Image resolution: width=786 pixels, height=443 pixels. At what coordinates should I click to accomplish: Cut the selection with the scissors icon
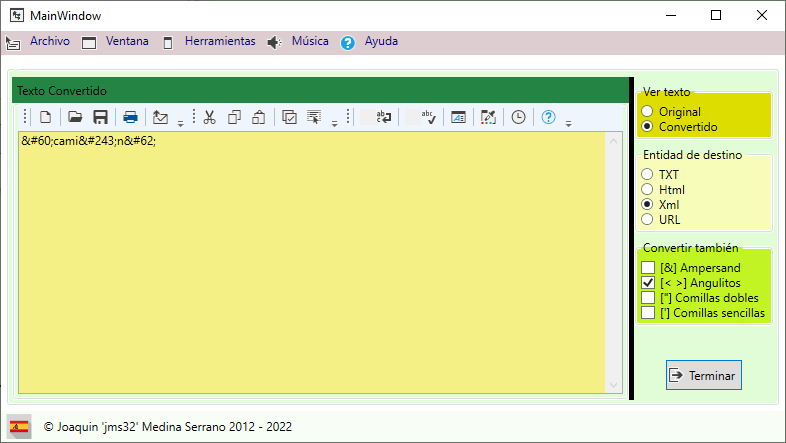[209, 117]
